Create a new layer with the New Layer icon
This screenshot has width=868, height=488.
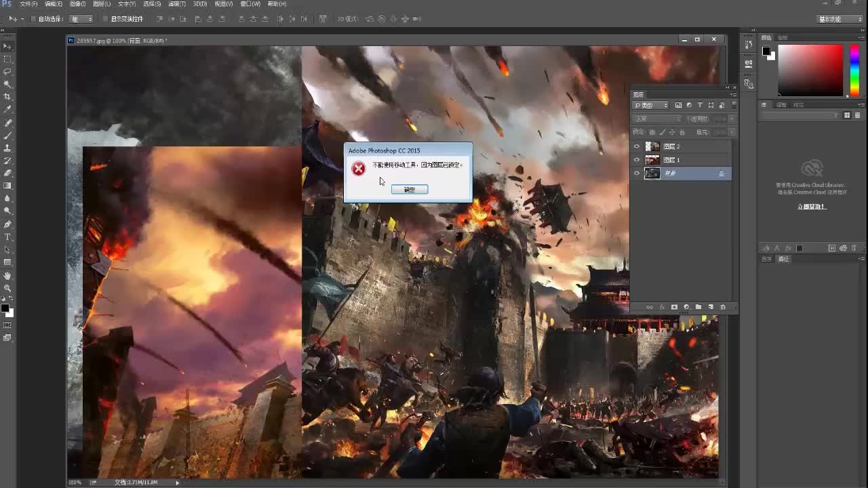point(711,307)
